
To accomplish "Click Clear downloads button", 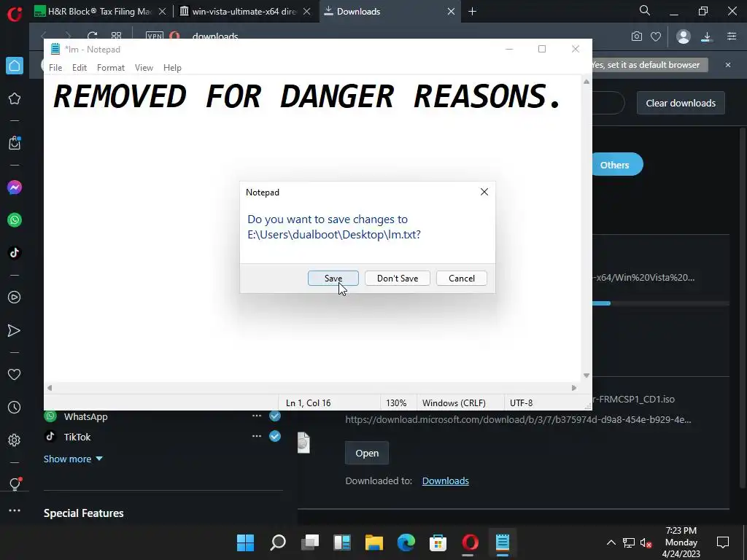I will (x=681, y=103).
